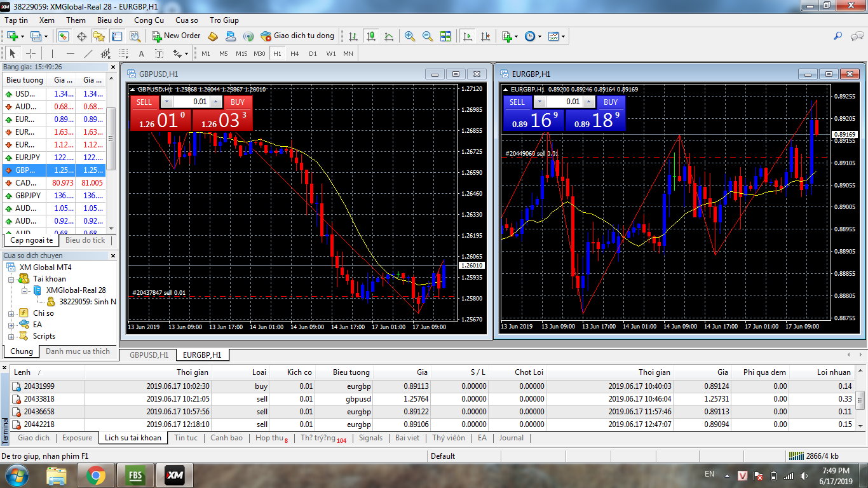
Task: Toggle the Data Window crosshair icon
Action: click(81, 36)
